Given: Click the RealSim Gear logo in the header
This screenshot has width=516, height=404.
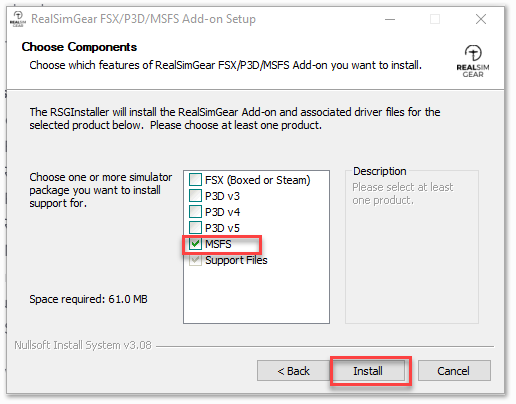Looking at the screenshot, I should (473, 61).
